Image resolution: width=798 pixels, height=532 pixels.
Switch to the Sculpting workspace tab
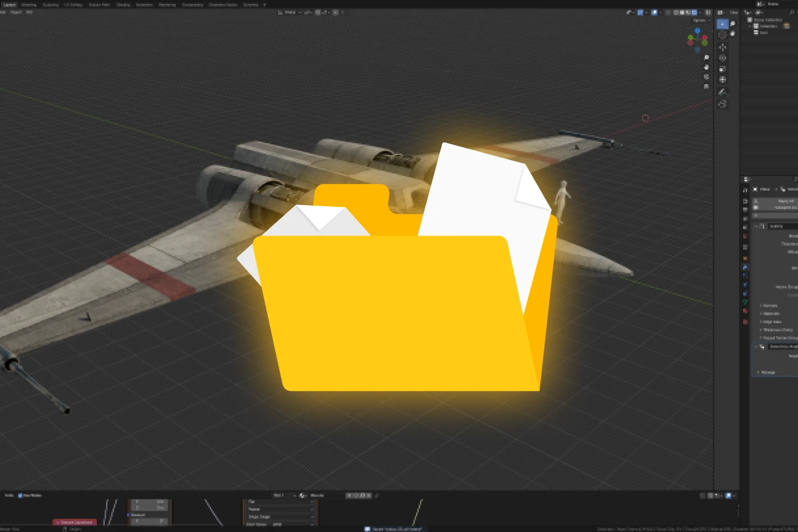50,4
